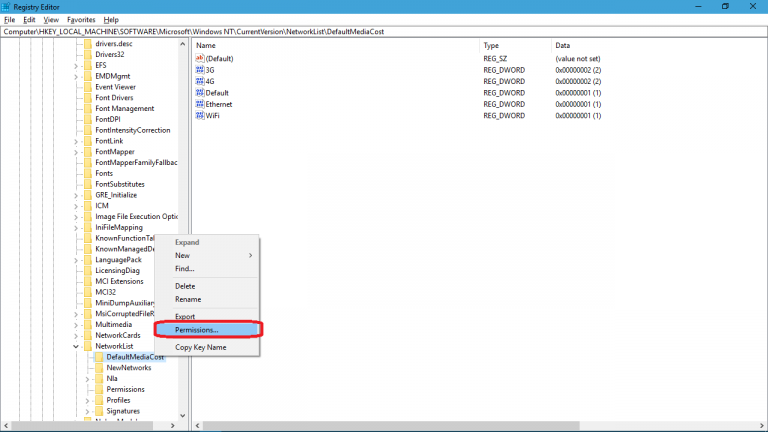Click the Font Drivers folder icon
This screenshot has width=768, height=432.
(88, 98)
